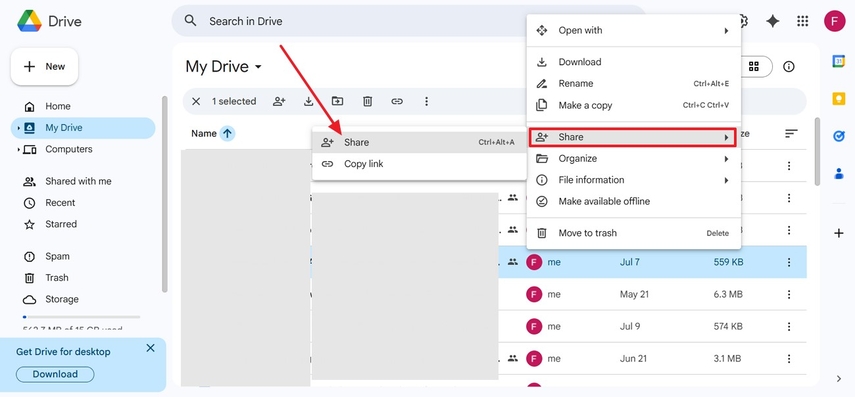Click the plus get add-ons icon

click(839, 233)
